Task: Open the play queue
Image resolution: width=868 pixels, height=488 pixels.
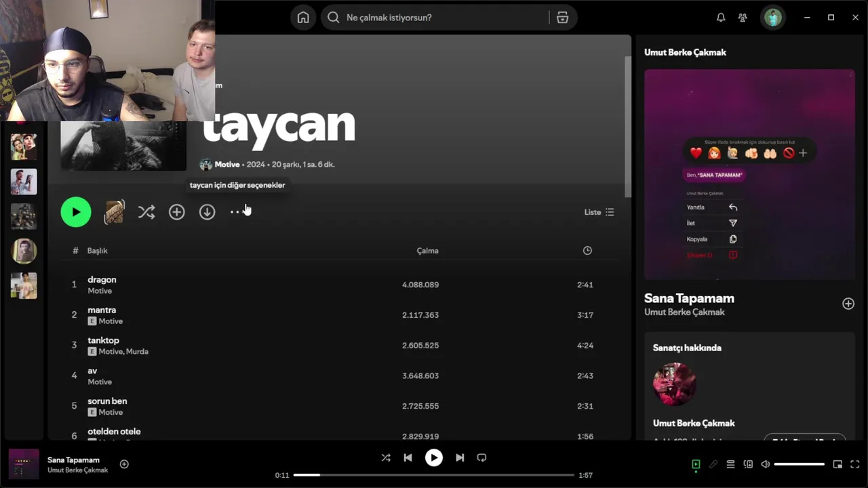Action: (x=730, y=464)
